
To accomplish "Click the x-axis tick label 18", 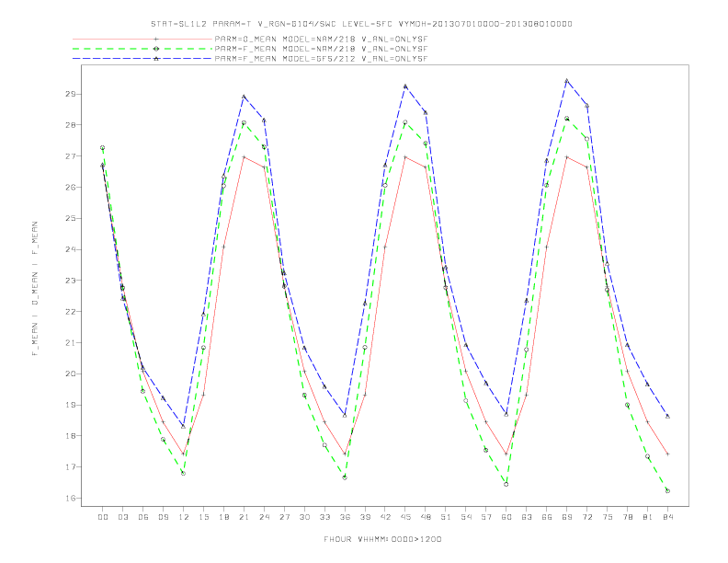I will (223, 517).
